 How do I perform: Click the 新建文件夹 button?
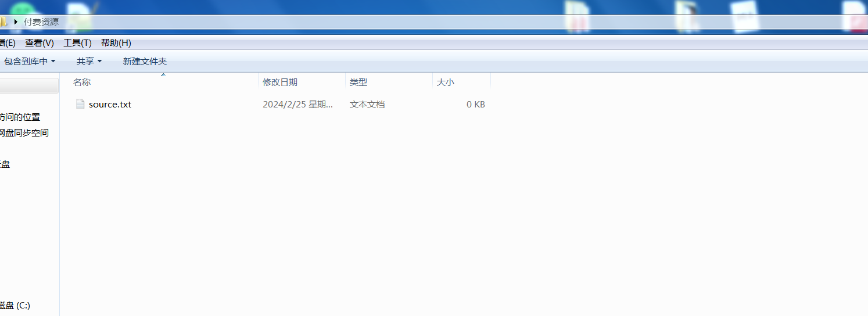coord(145,61)
